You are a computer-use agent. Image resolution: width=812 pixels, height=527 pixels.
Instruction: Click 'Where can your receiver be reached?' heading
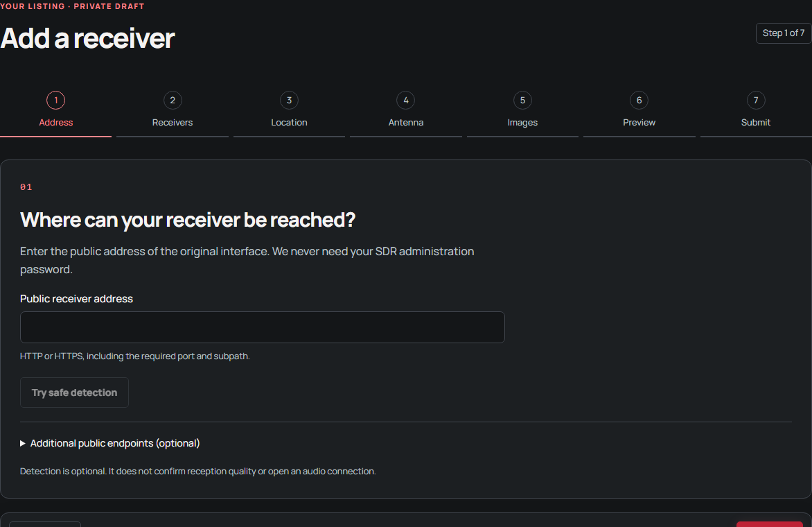tap(188, 220)
